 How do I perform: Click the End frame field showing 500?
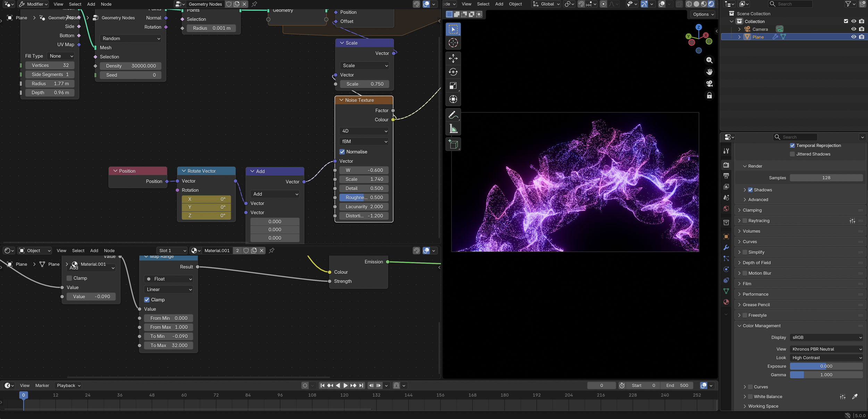(x=677, y=386)
